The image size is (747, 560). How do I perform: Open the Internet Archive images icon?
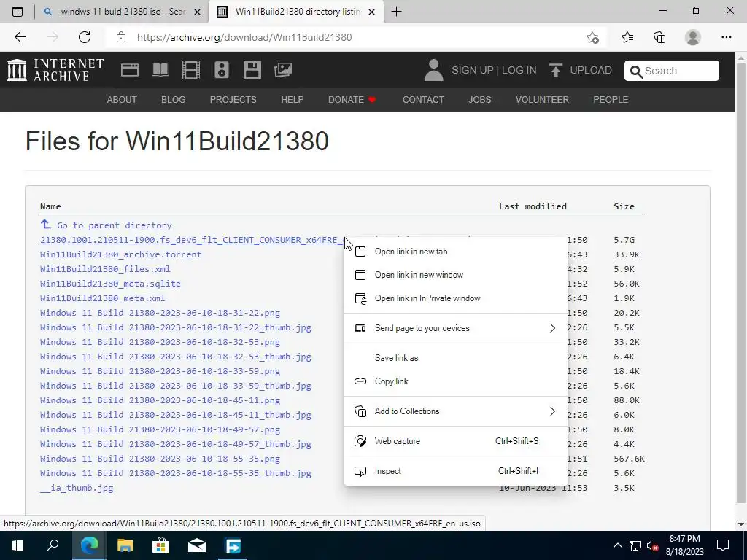point(283,70)
